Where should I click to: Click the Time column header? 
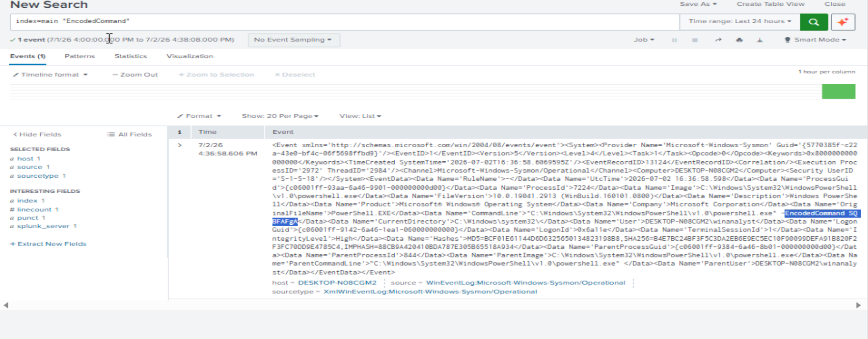point(207,132)
